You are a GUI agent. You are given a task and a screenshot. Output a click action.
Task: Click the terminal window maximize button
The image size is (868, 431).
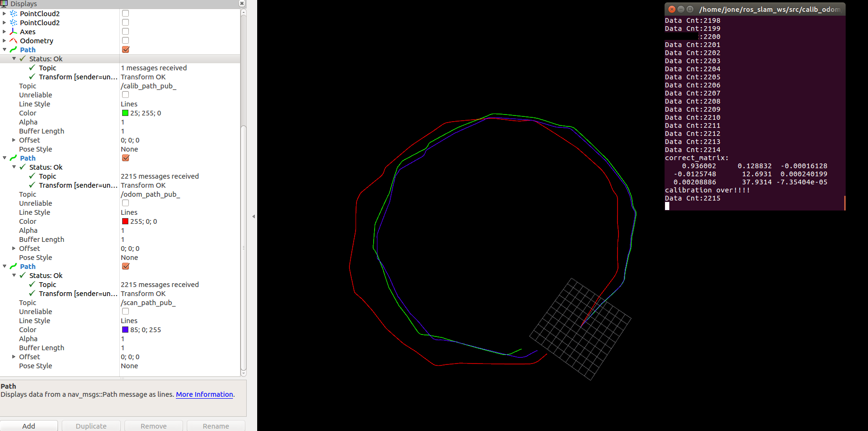click(690, 9)
